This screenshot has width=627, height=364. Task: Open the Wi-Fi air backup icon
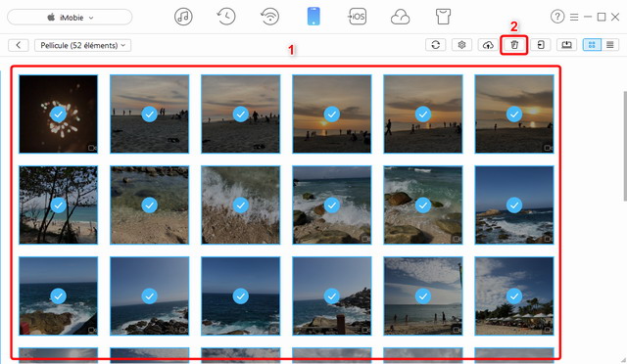[x=270, y=17]
